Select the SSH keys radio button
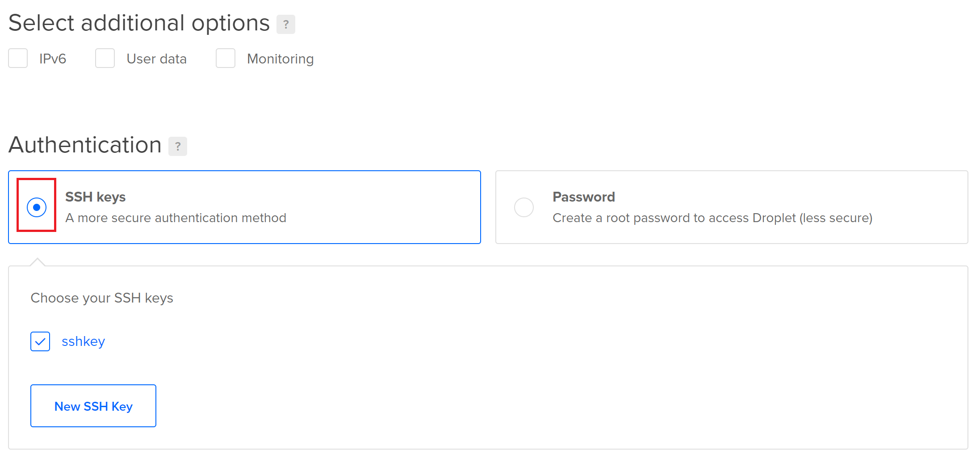 [37, 207]
